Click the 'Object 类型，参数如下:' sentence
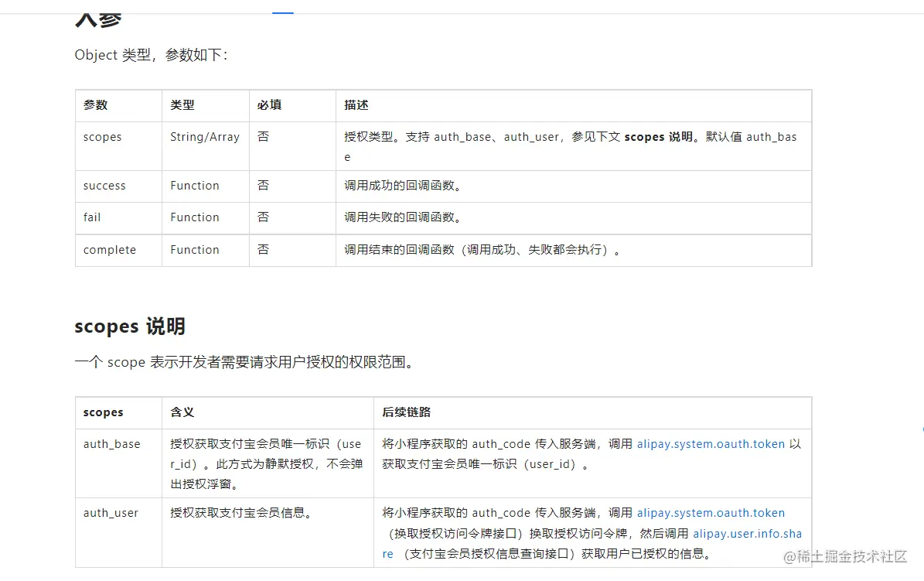924x581 pixels. click(152, 55)
